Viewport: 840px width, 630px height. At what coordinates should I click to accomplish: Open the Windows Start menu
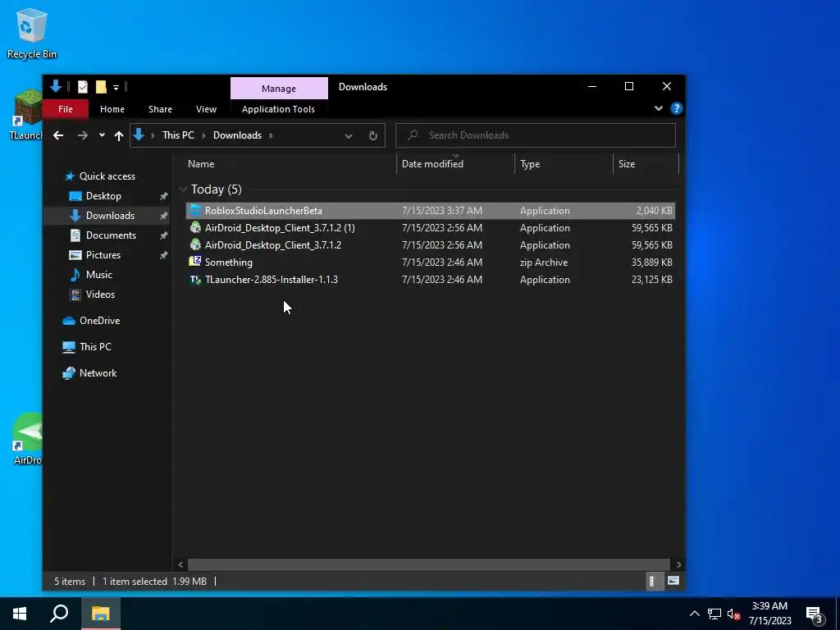tap(20, 614)
